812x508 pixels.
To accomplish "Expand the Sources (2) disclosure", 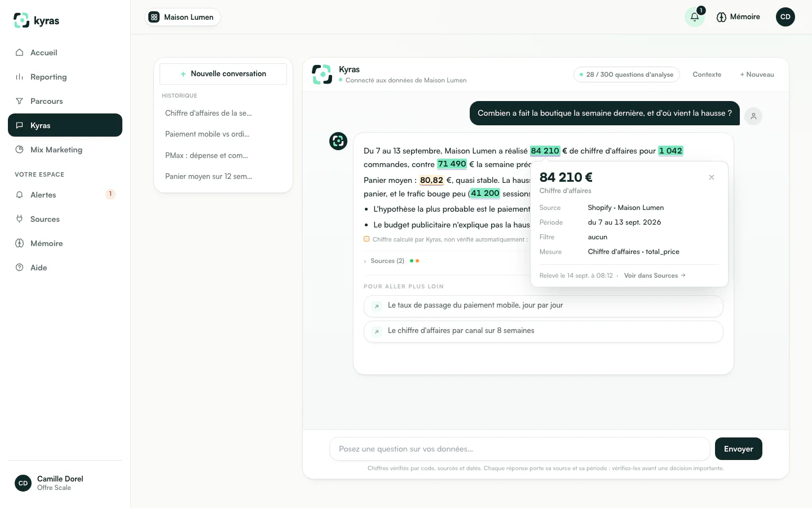I will click(391, 261).
